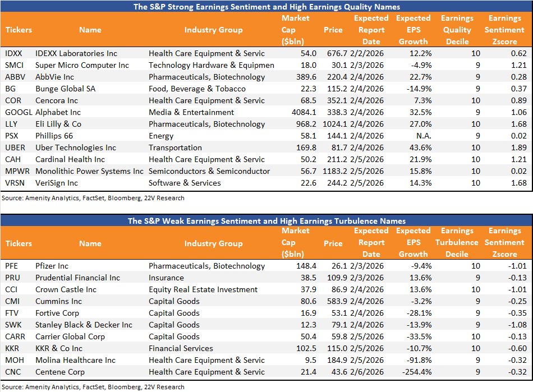Click the Energy industry group cell

point(161,136)
